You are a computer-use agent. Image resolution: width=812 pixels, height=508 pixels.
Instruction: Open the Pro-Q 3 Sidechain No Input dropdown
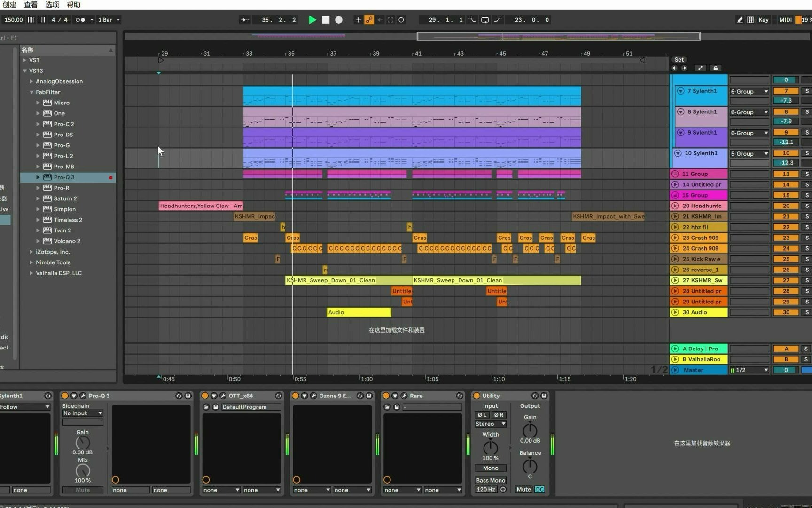pos(83,413)
